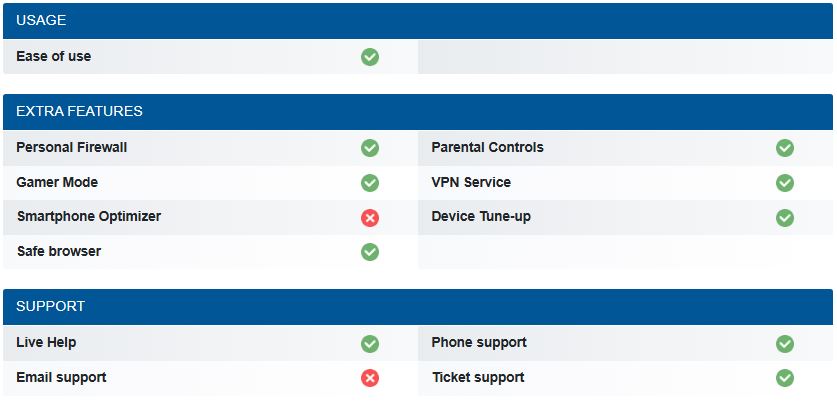Click the Personal Firewall green checkmark icon

[x=370, y=148]
